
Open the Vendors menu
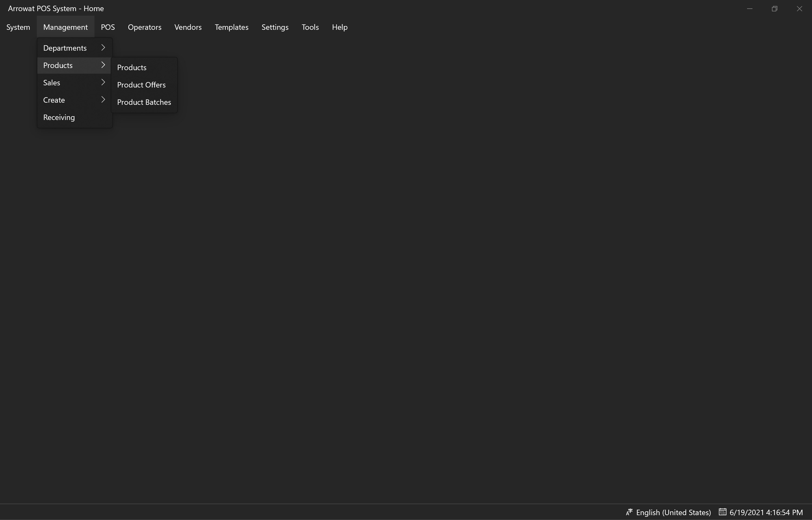click(x=188, y=27)
